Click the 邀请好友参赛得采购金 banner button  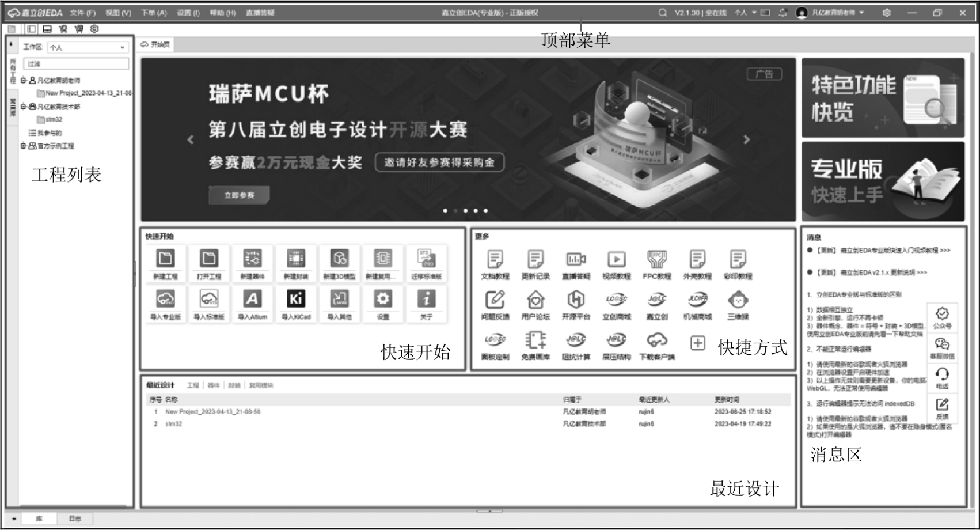click(x=439, y=162)
